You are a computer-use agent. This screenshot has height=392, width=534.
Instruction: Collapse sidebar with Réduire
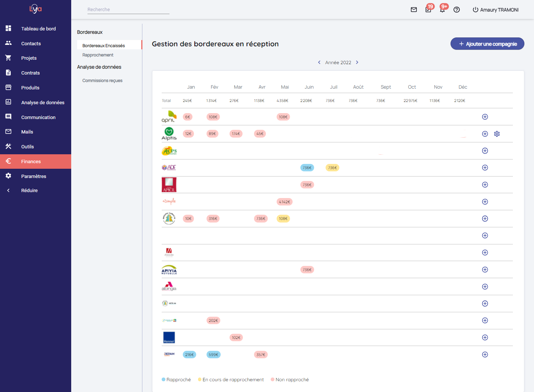pos(29,191)
